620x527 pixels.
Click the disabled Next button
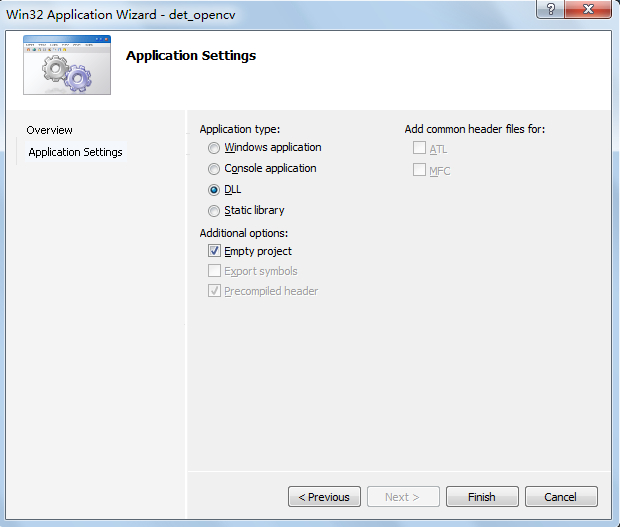click(x=403, y=497)
